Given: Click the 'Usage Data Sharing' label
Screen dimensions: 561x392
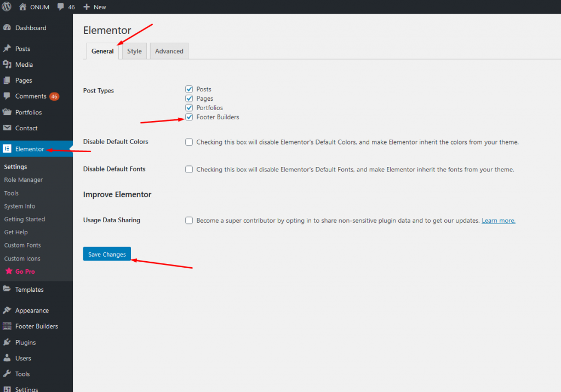Looking at the screenshot, I should click(112, 220).
